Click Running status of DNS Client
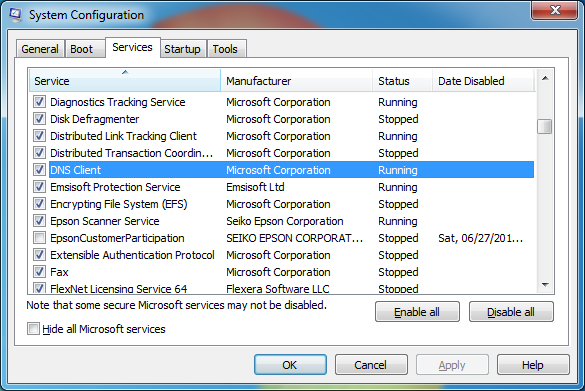The height and width of the screenshot is (391, 585). pyautogui.click(x=398, y=170)
